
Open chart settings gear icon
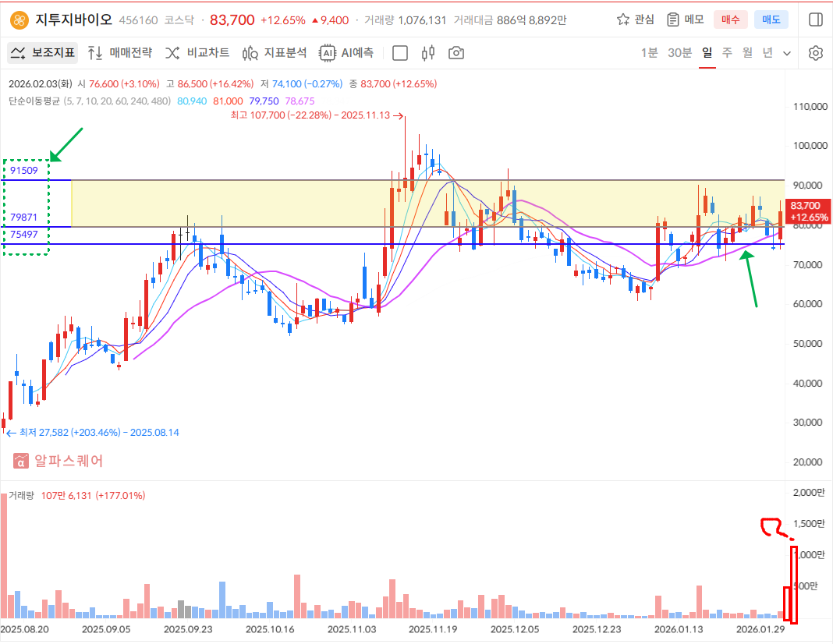click(x=815, y=53)
